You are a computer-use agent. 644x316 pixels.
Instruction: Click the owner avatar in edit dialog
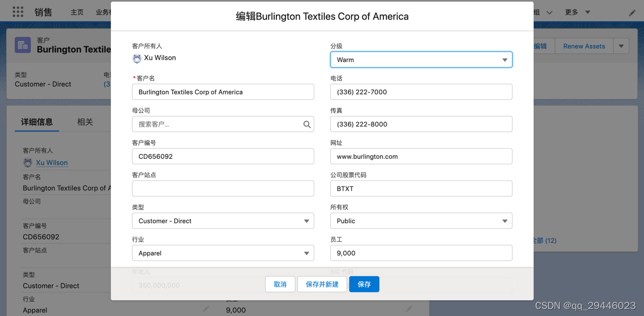point(137,58)
